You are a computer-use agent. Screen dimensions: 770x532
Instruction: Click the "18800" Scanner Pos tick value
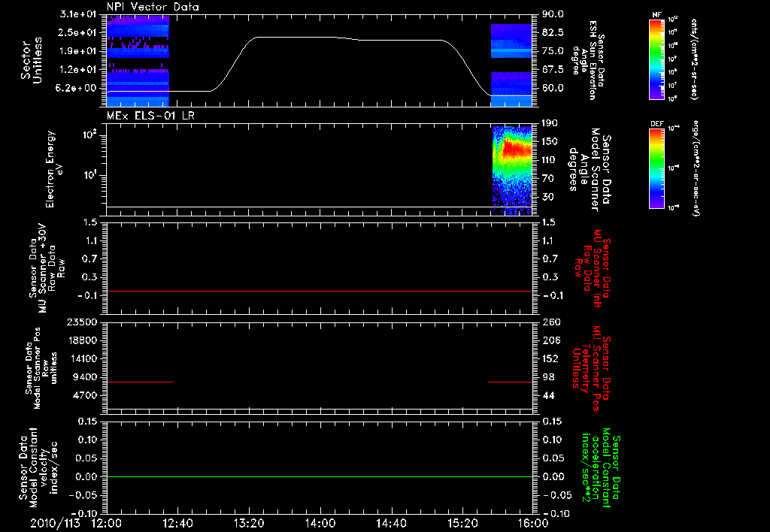82,340
